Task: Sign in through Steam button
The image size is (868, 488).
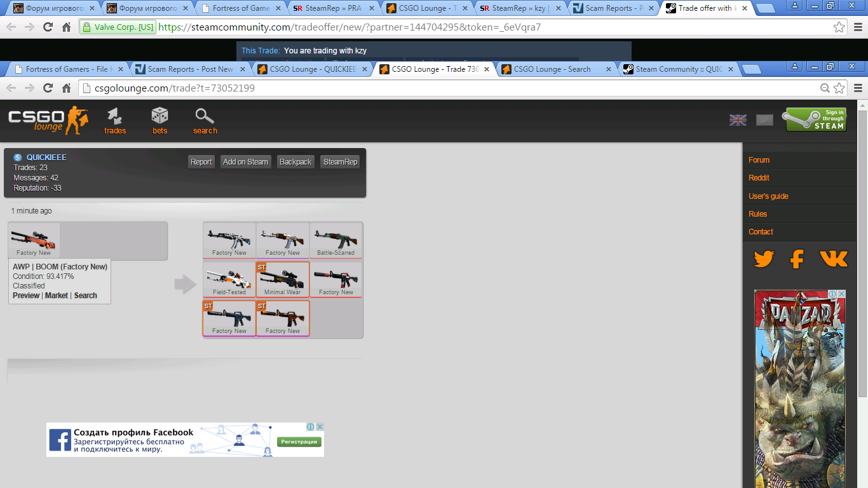Action: coord(817,119)
